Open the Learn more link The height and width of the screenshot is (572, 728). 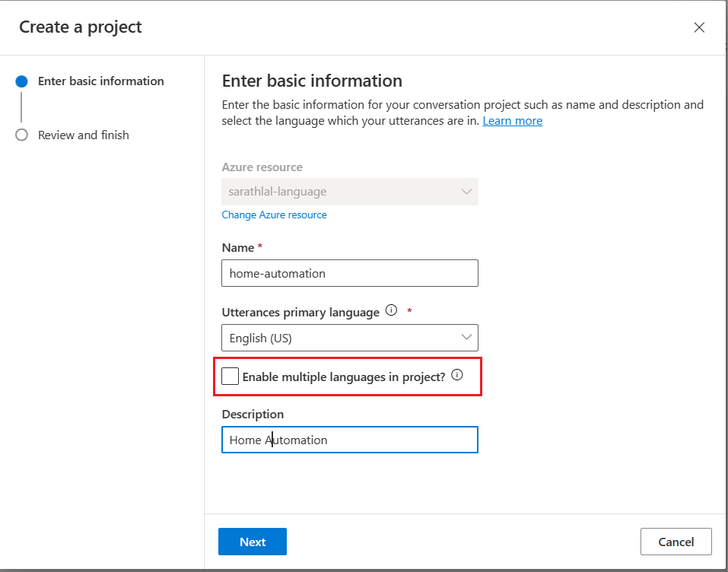point(512,120)
